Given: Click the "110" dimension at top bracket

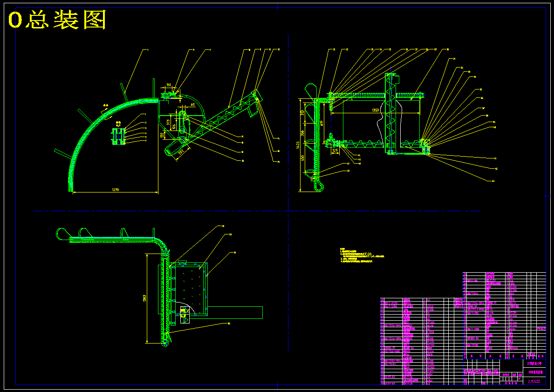Looking at the screenshot, I should click(169, 85).
